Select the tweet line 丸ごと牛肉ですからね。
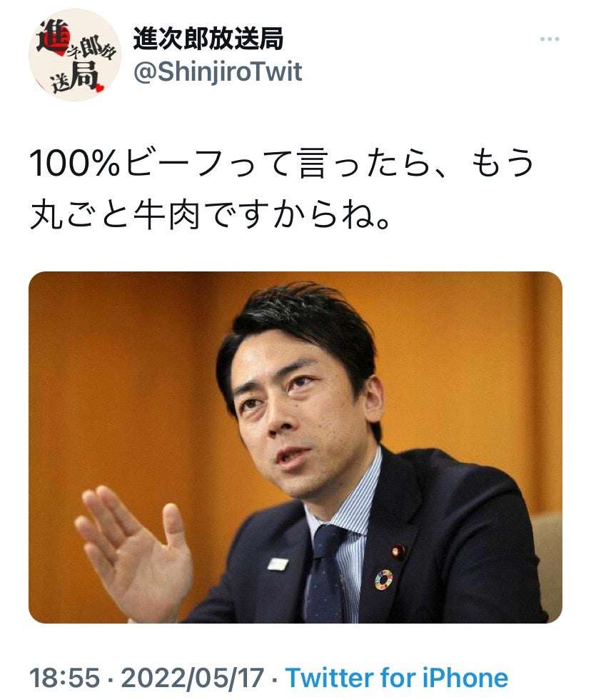 (211, 215)
